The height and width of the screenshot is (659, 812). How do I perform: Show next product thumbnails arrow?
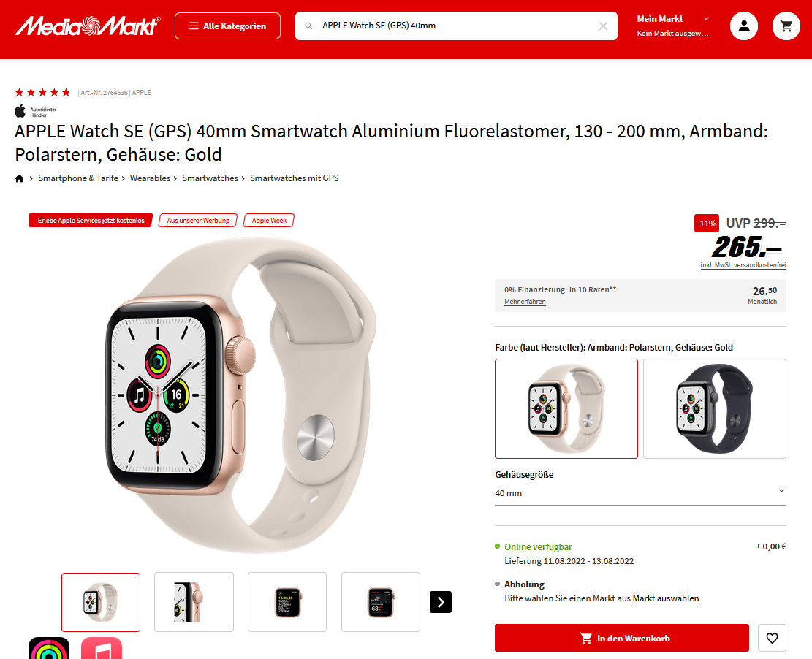[x=441, y=602]
